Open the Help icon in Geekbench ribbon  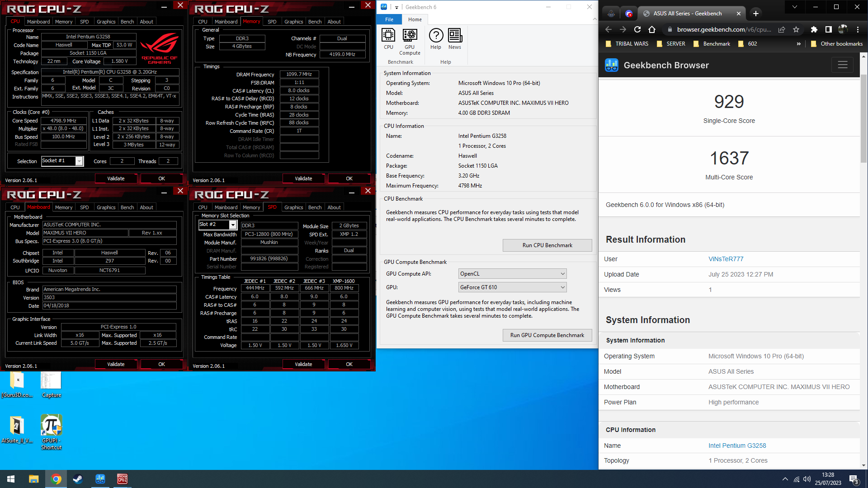436,39
